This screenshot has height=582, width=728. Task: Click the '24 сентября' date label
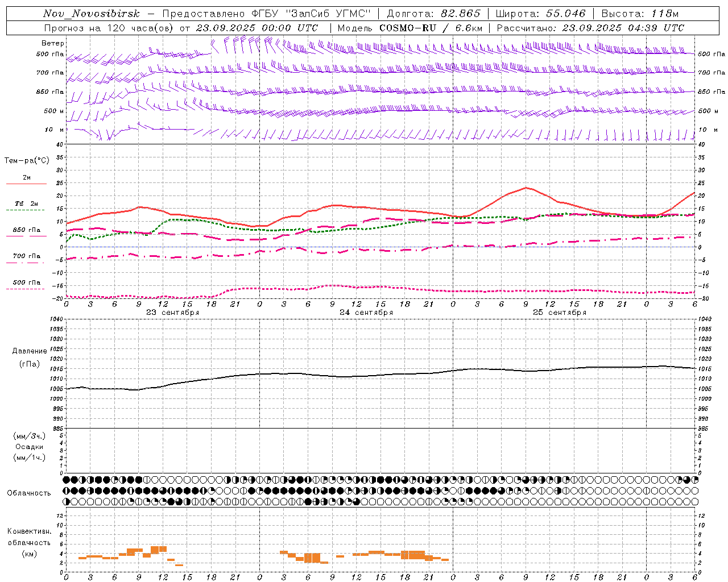[366, 313]
